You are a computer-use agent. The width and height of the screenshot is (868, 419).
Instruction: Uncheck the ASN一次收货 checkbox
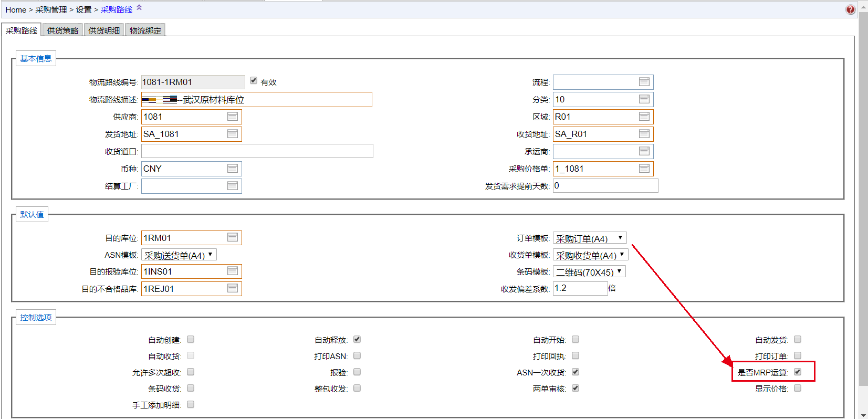(x=576, y=372)
